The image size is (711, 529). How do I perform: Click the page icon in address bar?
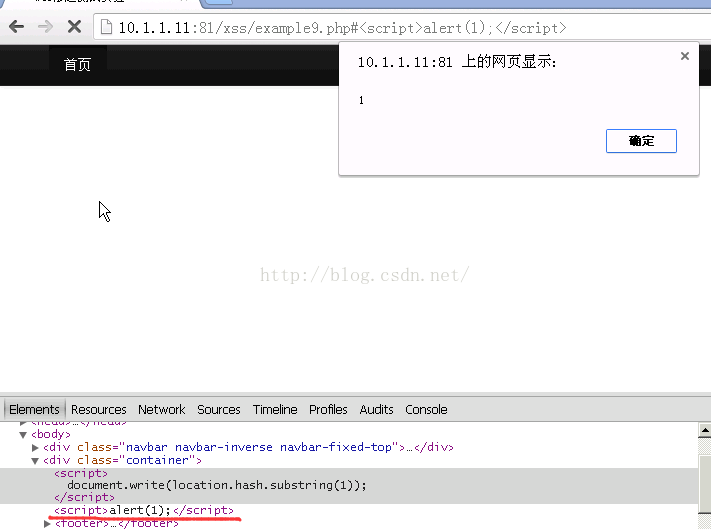click(x=106, y=27)
